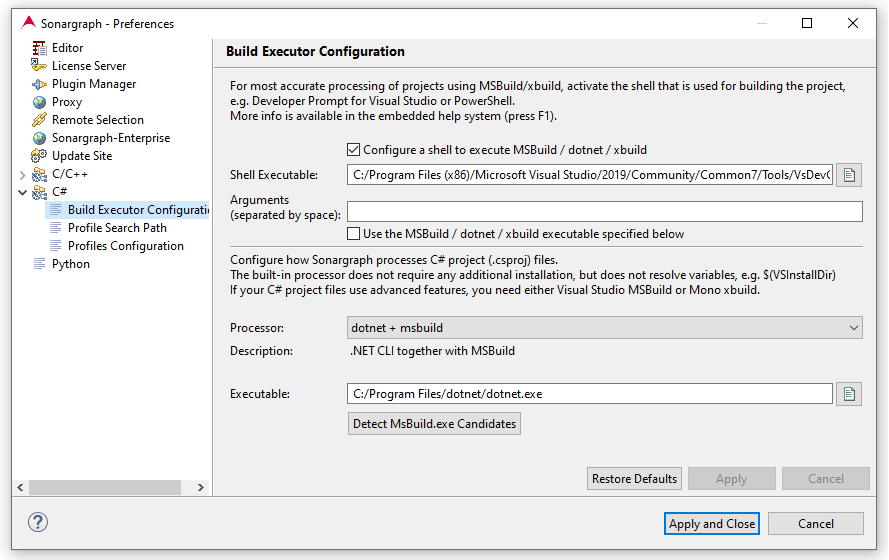
Task: Expand the C/C++ tree node
Action: (x=23, y=175)
